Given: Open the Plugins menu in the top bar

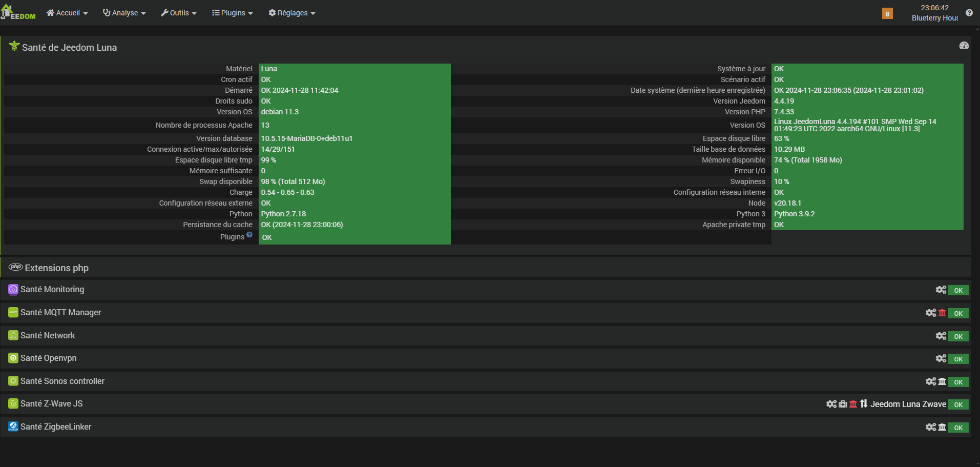Looking at the screenshot, I should pyautogui.click(x=233, y=13).
